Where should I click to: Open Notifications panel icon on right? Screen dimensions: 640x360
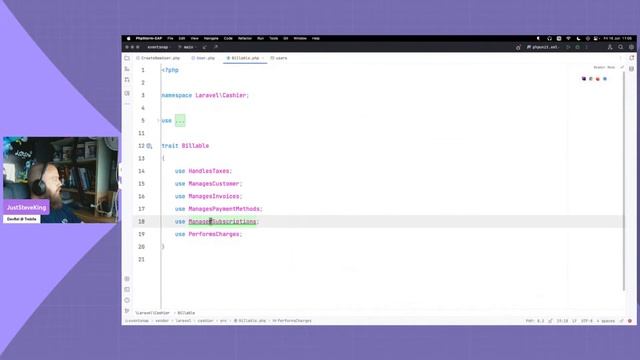tap(631, 58)
